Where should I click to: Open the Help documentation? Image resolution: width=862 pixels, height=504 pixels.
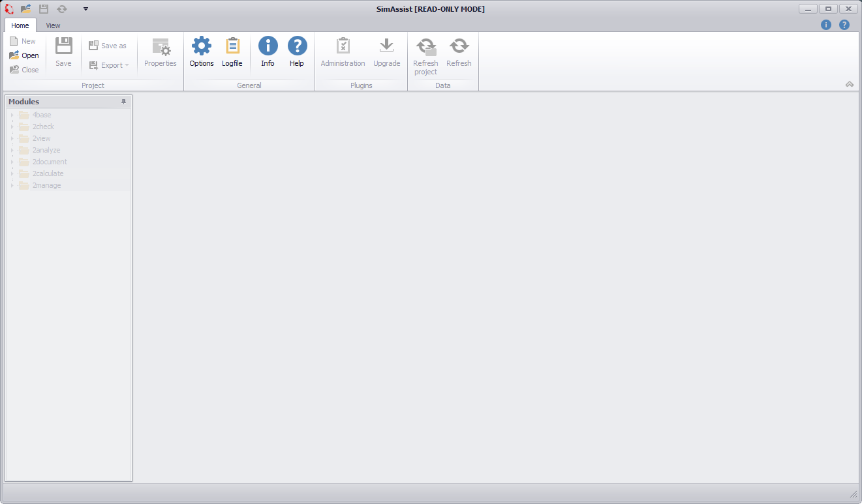(297, 52)
